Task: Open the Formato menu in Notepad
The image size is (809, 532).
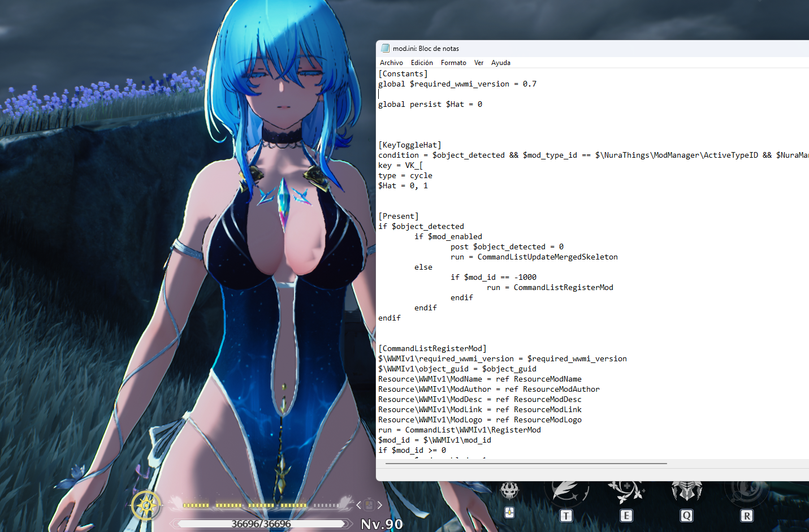Action: click(453, 63)
